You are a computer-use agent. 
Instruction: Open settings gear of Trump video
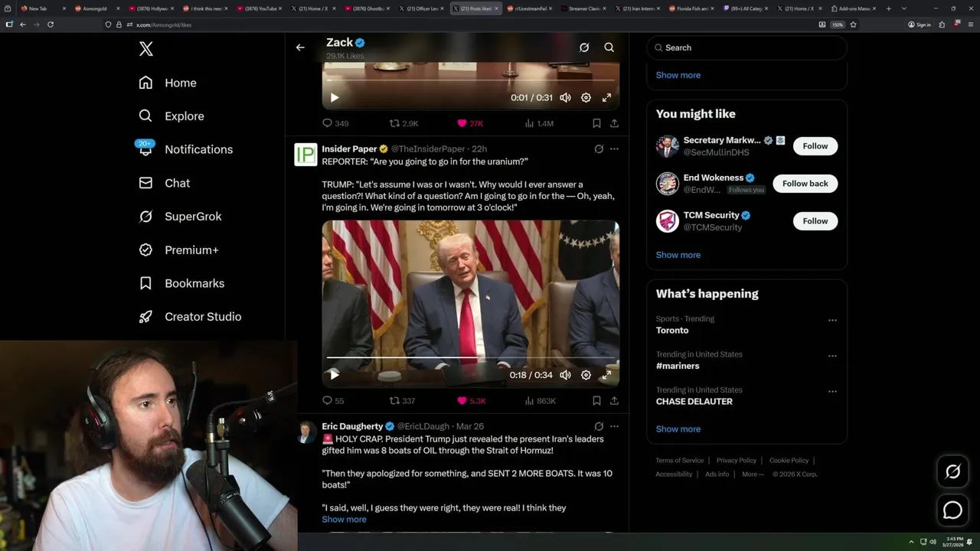pyautogui.click(x=586, y=375)
